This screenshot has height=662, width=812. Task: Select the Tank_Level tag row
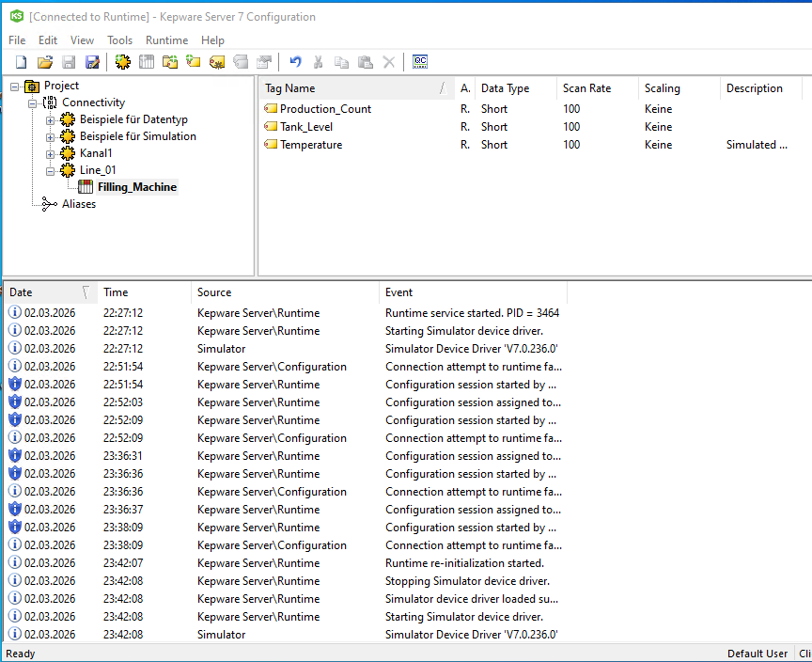[306, 127]
